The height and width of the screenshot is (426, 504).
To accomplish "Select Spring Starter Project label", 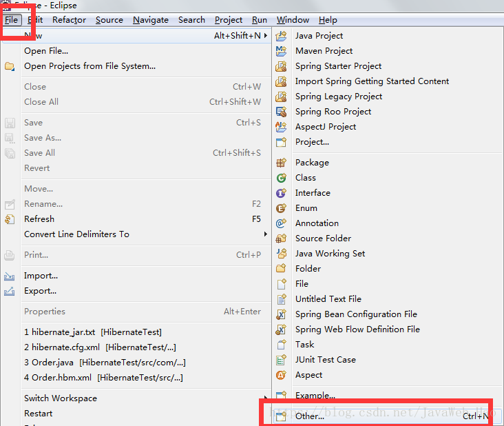I will pyautogui.click(x=339, y=66).
